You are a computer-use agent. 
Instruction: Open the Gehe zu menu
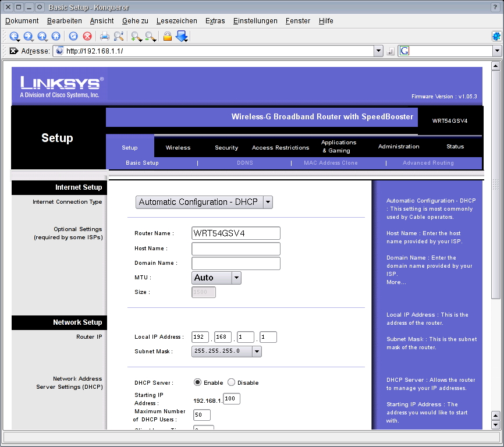click(x=135, y=21)
